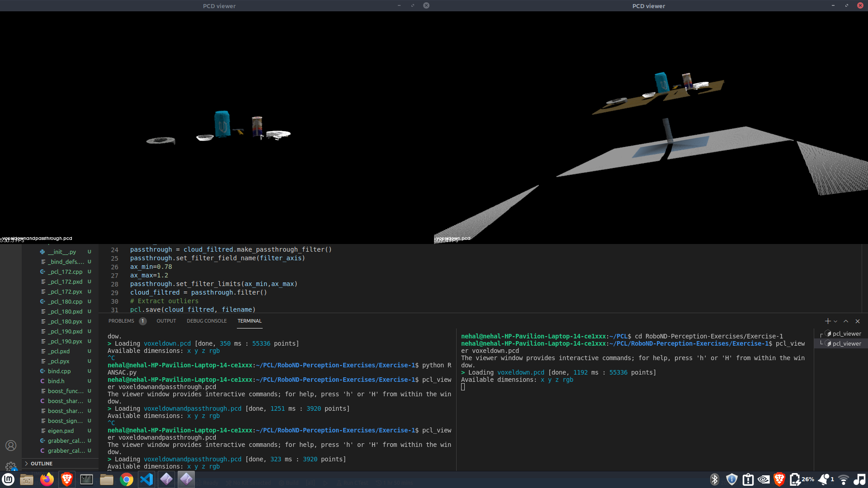
Task: Close the terminal panel with X icon
Action: pyautogui.click(x=858, y=321)
